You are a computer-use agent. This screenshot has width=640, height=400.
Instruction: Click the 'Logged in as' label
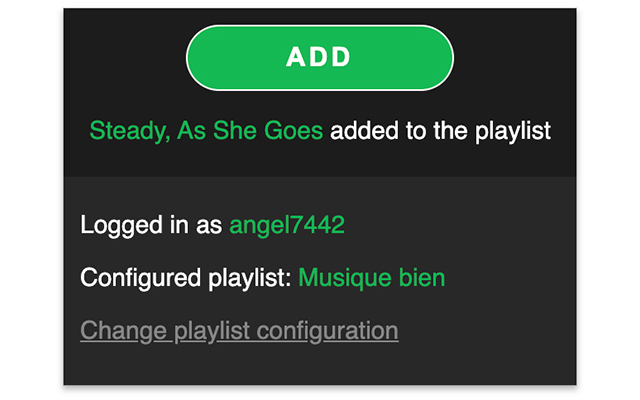[x=151, y=225]
